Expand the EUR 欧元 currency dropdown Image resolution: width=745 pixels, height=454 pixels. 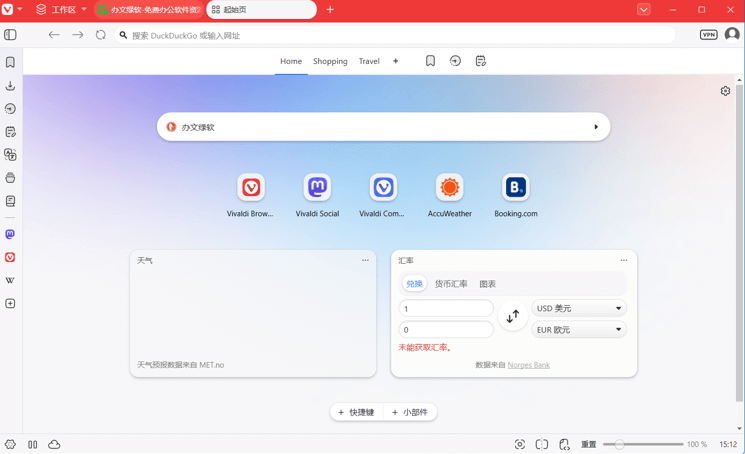(578, 329)
